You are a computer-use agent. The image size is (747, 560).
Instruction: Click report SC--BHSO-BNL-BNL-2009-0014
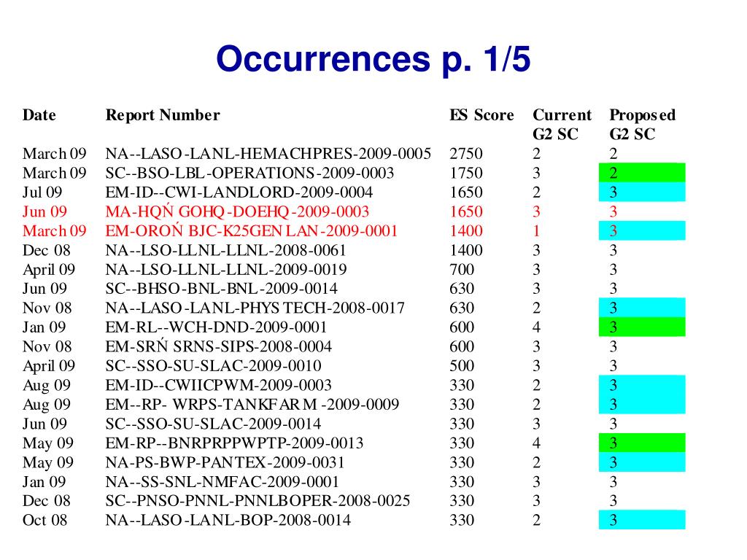tap(222, 289)
